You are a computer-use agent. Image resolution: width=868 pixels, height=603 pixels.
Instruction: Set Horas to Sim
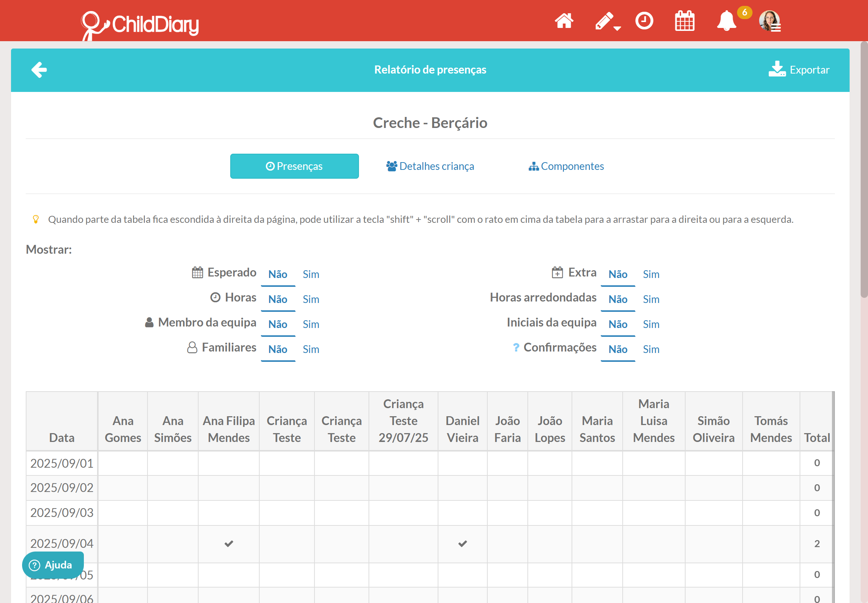[311, 299]
